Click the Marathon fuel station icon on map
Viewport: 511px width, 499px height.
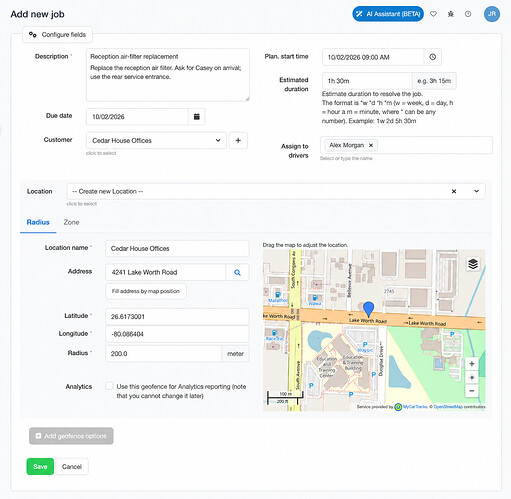tap(278, 295)
